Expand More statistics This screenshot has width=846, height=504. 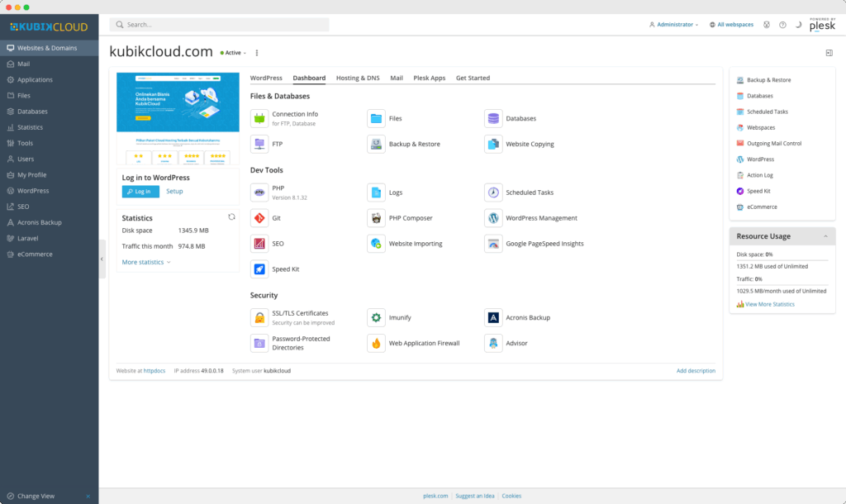click(146, 262)
